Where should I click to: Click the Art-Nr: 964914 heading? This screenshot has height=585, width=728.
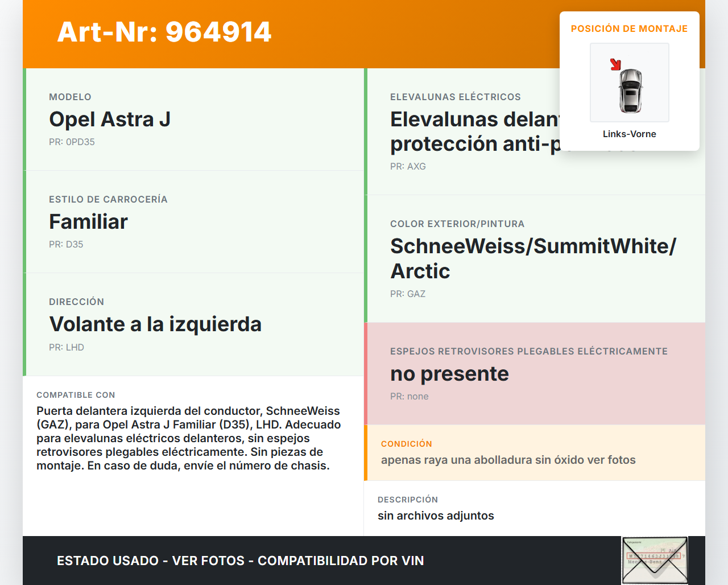(x=164, y=32)
